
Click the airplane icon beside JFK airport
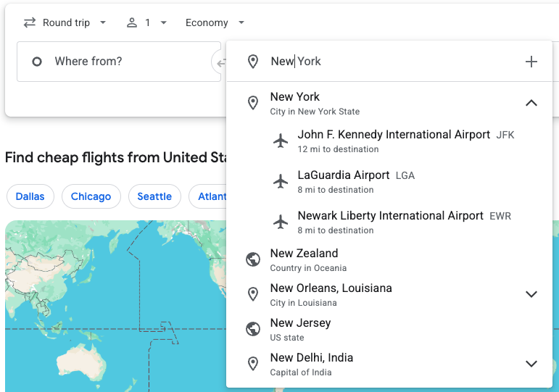pos(281,141)
